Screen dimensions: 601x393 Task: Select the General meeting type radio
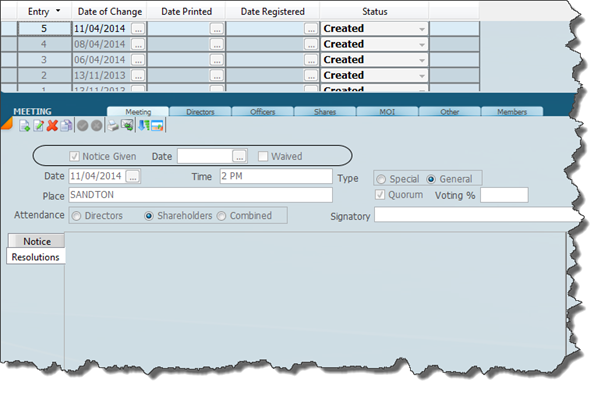[x=431, y=179]
